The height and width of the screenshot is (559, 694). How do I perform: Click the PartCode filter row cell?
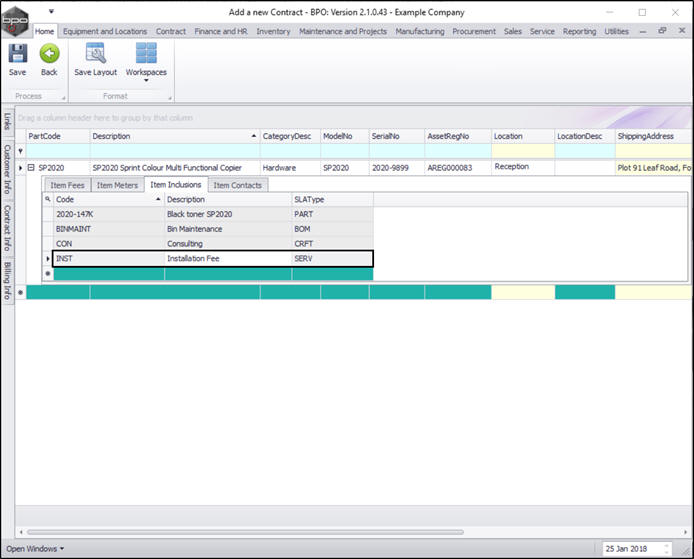58,151
